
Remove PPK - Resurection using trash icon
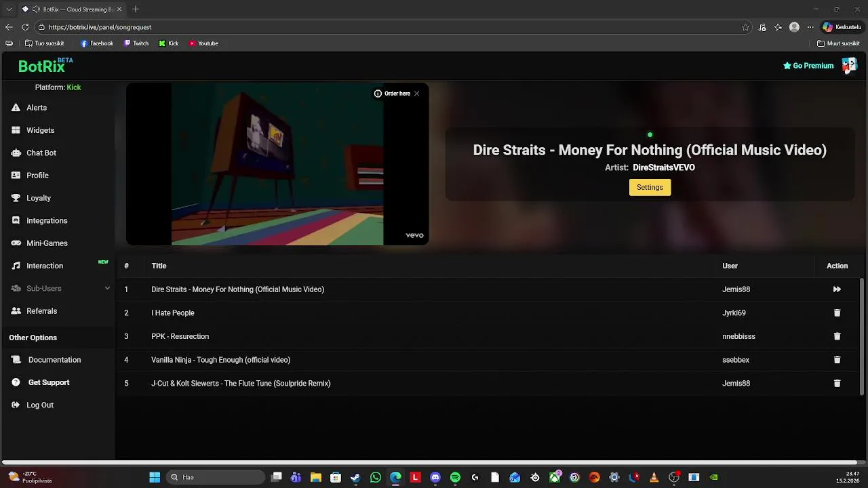point(837,336)
